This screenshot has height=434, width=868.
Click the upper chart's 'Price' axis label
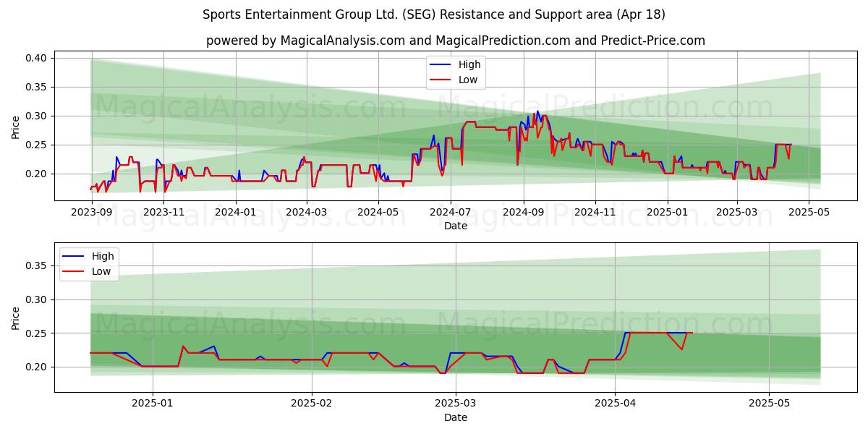click(x=16, y=127)
